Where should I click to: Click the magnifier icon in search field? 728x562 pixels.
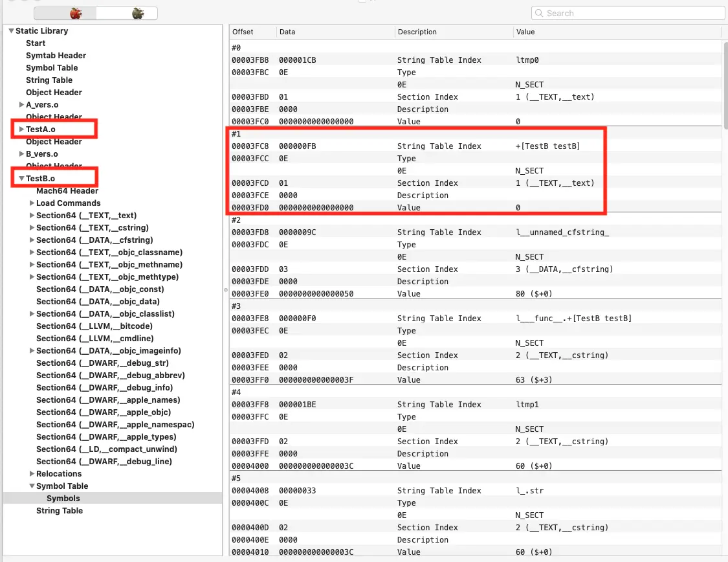click(540, 13)
